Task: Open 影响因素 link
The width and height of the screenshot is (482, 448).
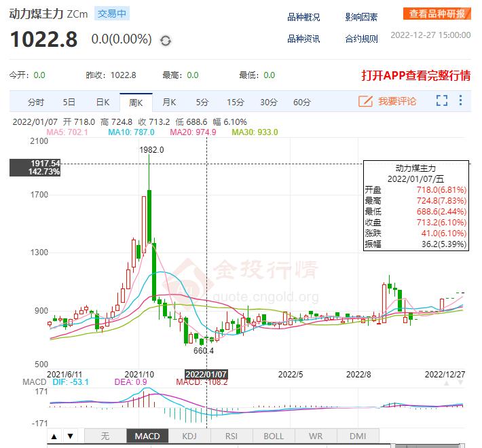Action: pos(361,17)
